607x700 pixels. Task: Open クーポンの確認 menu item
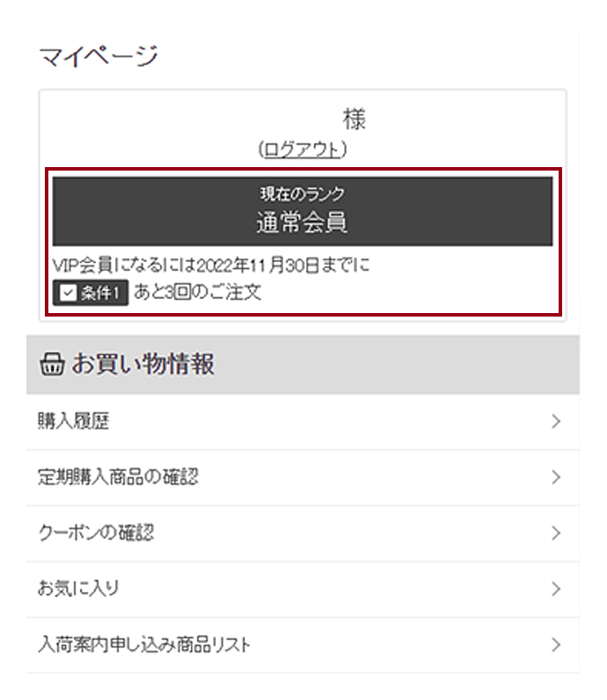click(x=303, y=534)
